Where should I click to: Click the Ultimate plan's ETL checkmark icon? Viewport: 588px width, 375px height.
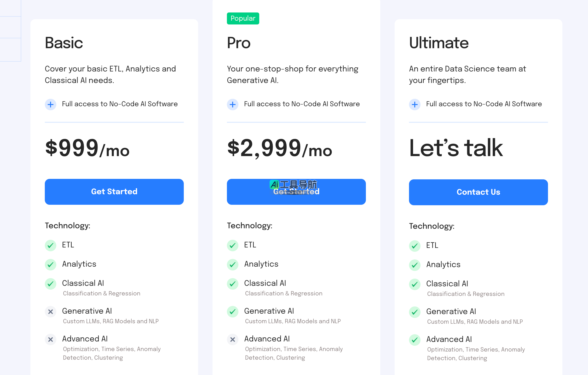[x=414, y=246]
